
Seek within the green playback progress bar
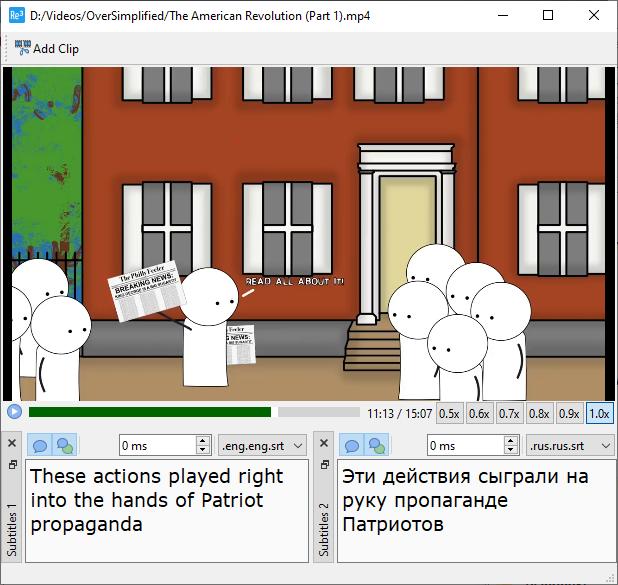coord(150,412)
